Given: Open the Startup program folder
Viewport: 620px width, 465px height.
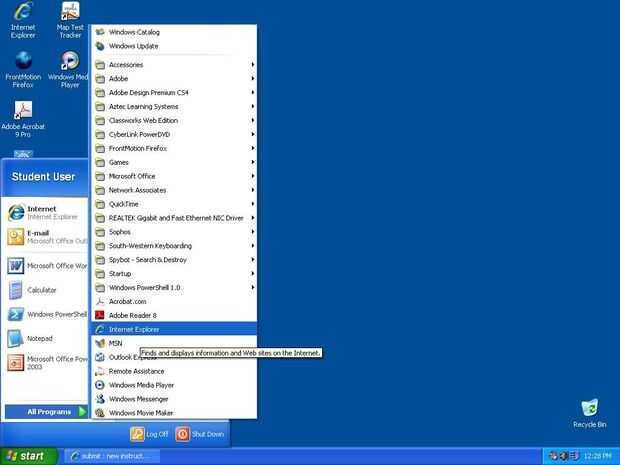Looking at the screenshot, I should click(x=174, y=274).
